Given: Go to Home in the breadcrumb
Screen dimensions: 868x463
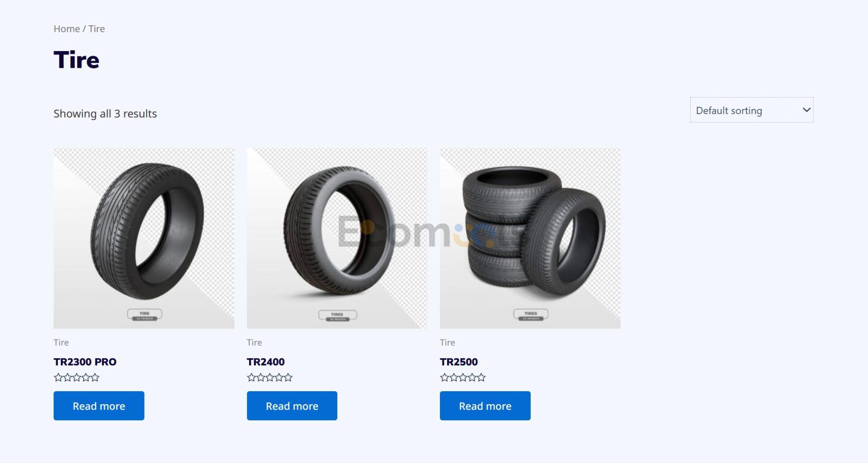Looking at the screenshot, I should coord(66,28).
